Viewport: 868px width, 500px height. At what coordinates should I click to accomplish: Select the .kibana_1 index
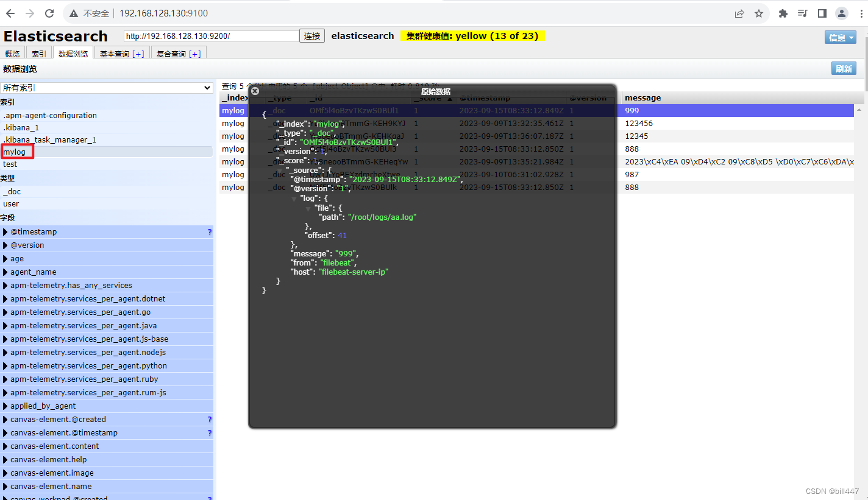coord(107,127)
